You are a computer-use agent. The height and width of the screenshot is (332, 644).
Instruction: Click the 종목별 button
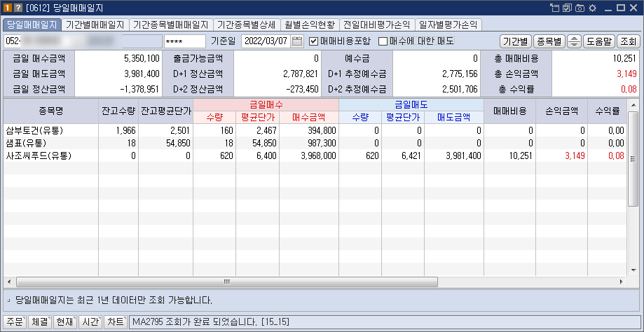click(x=549, y=41)
